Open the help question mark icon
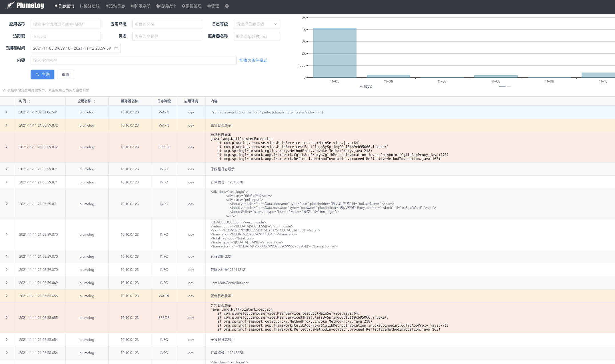Viewport: 615px width, 364px height. pos(227,6)
